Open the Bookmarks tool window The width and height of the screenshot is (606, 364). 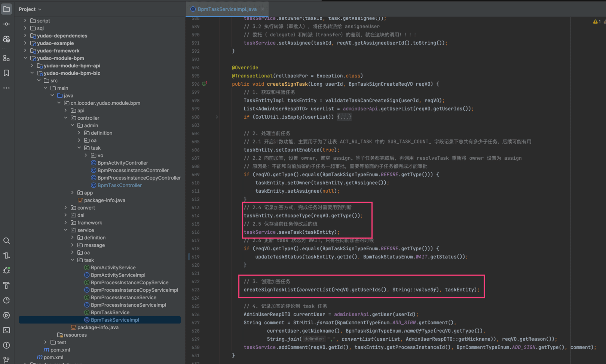point(6,73)
